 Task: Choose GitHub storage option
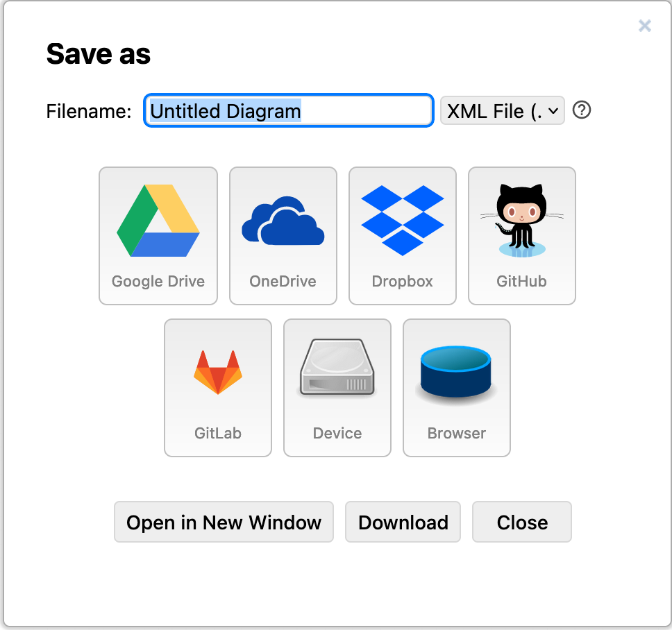521,236
